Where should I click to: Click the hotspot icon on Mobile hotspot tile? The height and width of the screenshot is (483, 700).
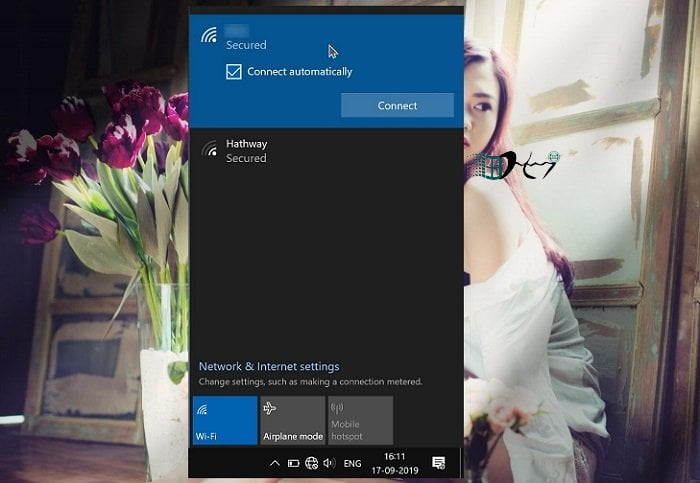[x=337, y=408]
